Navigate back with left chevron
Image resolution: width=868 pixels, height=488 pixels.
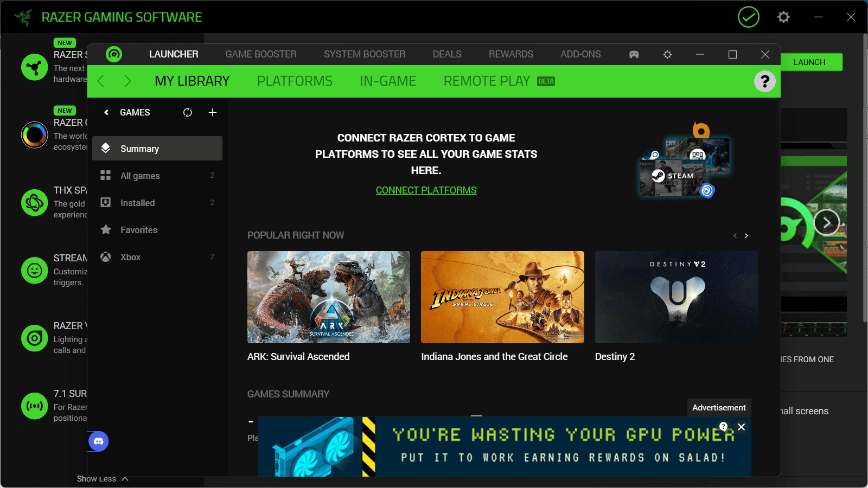(x=100, y=81)
